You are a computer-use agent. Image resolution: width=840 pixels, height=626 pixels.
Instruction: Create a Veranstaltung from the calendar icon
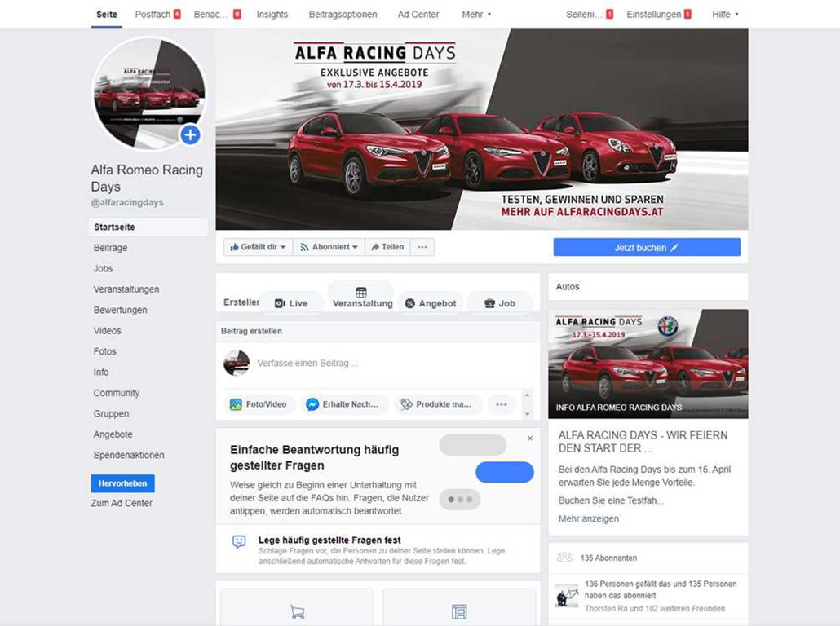tap(361, 296)
